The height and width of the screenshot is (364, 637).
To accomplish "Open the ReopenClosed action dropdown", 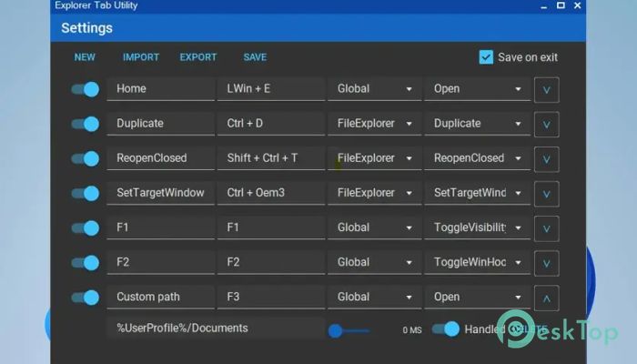I will 478,158.
